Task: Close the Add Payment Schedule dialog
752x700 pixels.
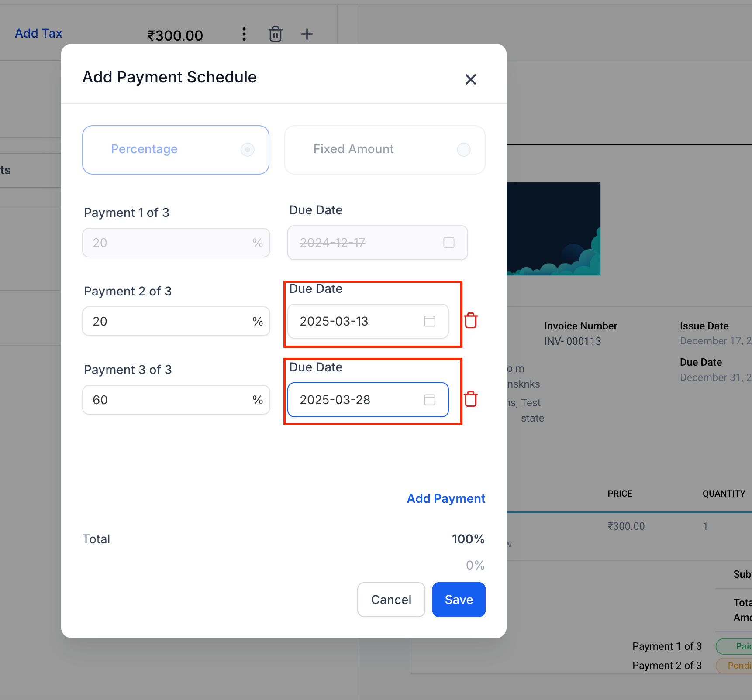Action: [470, 79]
